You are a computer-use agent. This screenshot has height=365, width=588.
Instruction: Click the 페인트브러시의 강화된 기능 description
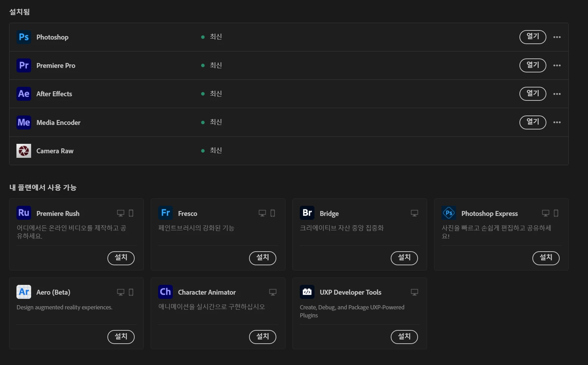tap(196, 228)
